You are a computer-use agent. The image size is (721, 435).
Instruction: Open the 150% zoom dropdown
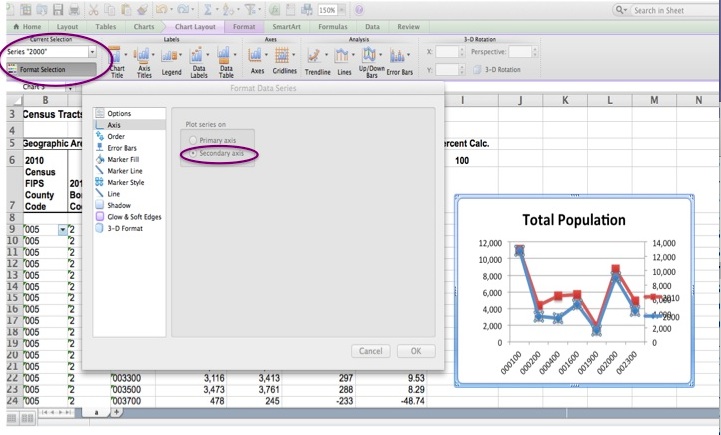coord(342,10)
